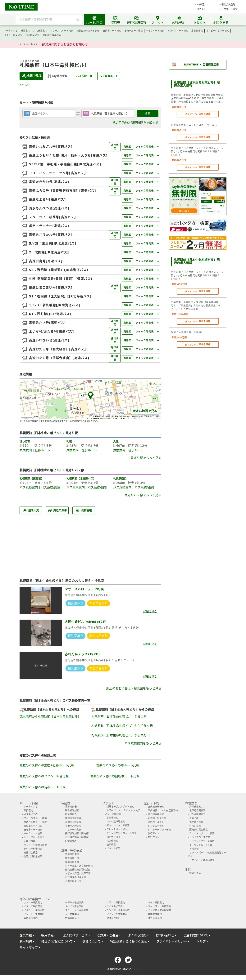Image resolution: width=246 pixels, height=980 pixels.
Task: Click the プレミアムコース 2ヶ月無料 banner
Action: point(198,243)
